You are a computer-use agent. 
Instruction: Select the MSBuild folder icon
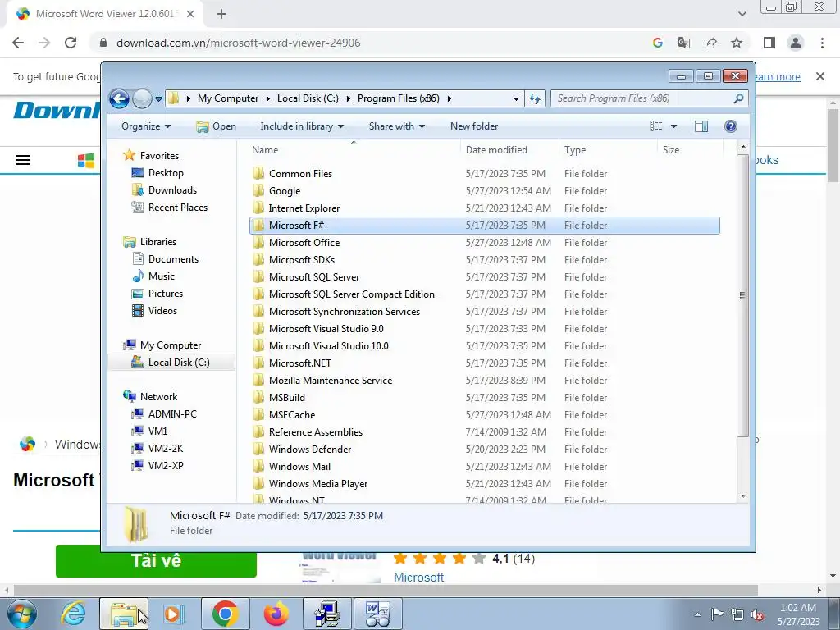[x=258, y=398]
